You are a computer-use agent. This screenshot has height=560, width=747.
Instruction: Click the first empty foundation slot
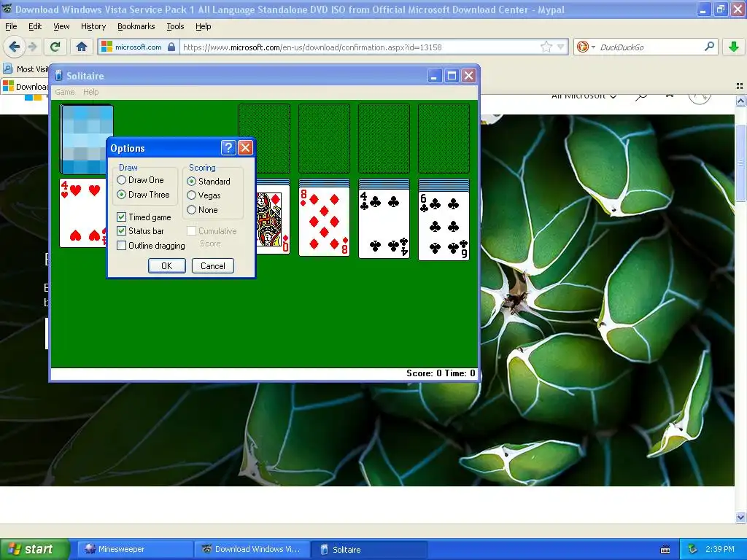click(264, 139)
